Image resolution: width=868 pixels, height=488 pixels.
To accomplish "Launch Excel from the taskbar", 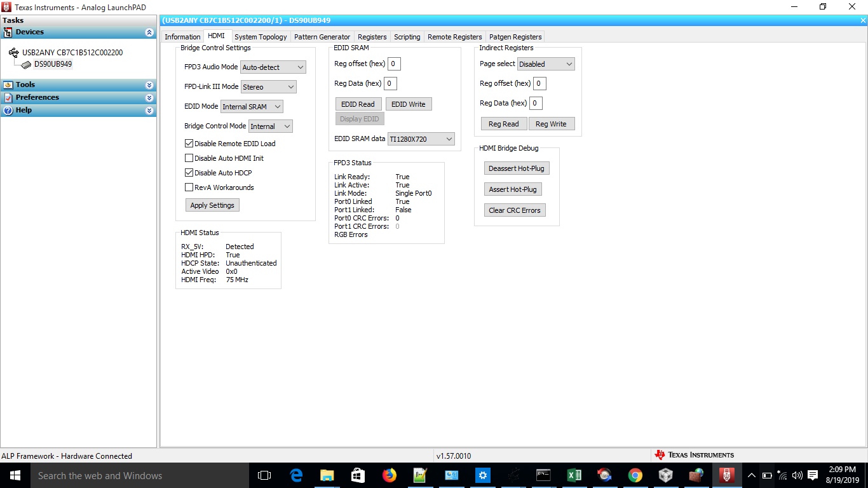I will click(x=574, y=475).
